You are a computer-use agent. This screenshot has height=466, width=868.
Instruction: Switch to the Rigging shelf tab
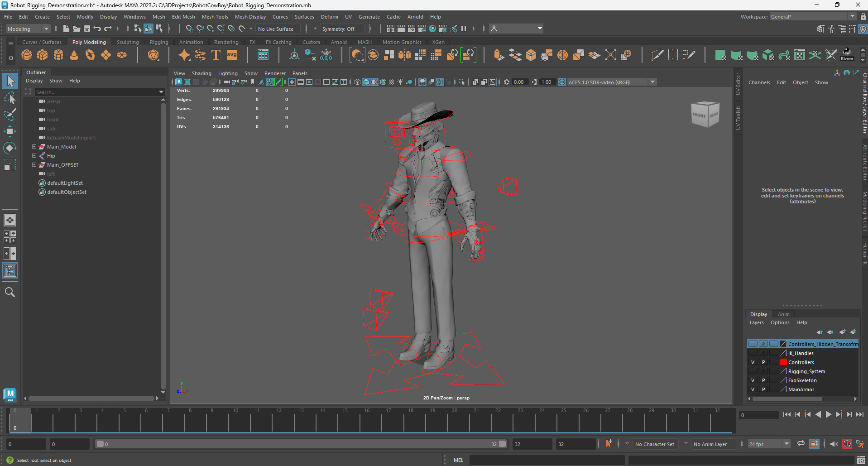coord(159,42)
